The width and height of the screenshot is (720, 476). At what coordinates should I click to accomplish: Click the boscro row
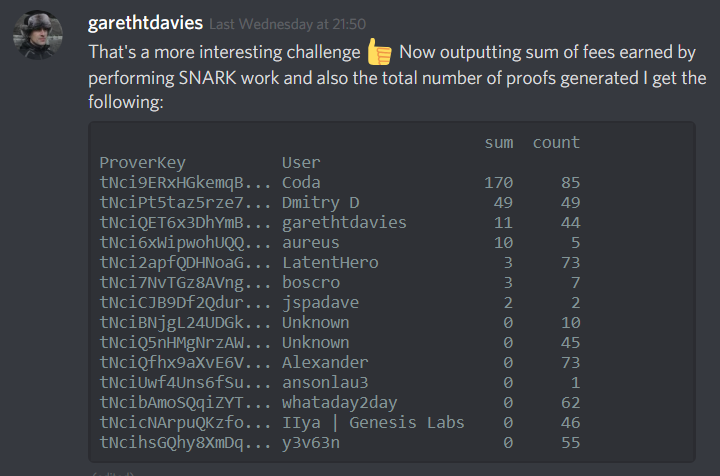pos(340,282)
